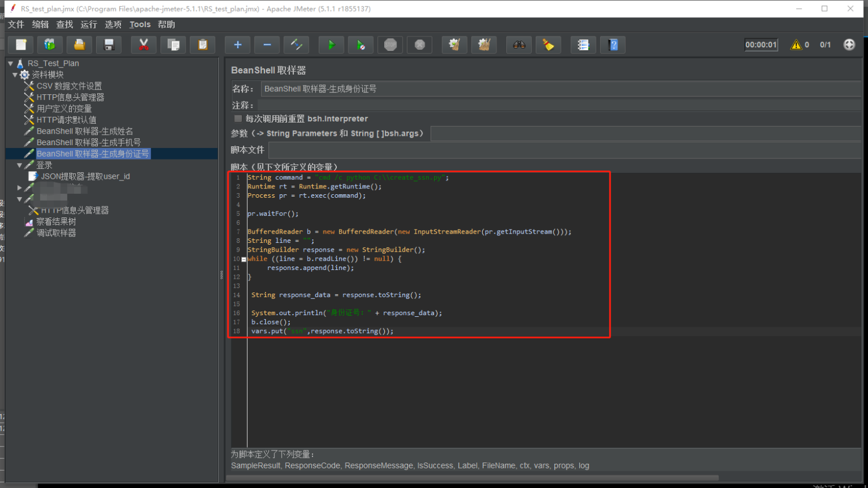
Task: Click the Save test plan icon
Action: 109,45
